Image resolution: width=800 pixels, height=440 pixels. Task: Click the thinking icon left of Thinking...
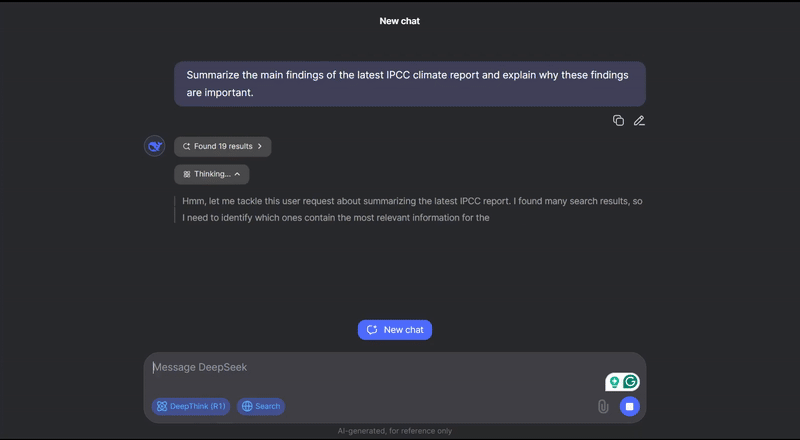point(186,174)
